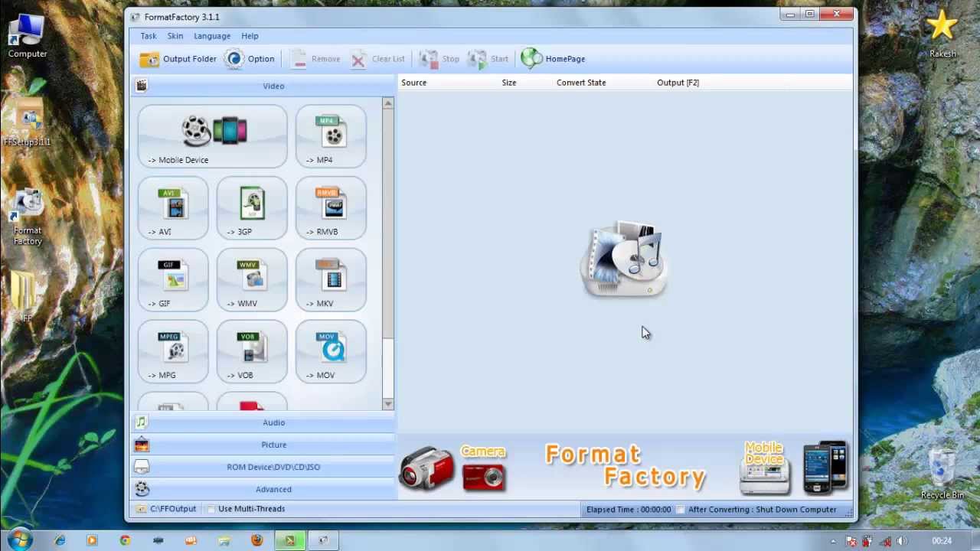Select the Rakesh star desktop icon
This screenshot has width=980, height=551.
[942, 34]
